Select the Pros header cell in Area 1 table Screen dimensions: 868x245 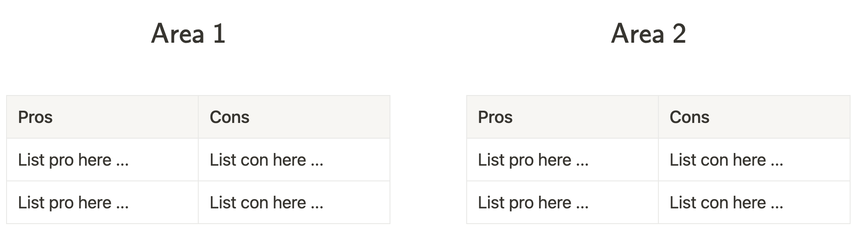(102, 117)
